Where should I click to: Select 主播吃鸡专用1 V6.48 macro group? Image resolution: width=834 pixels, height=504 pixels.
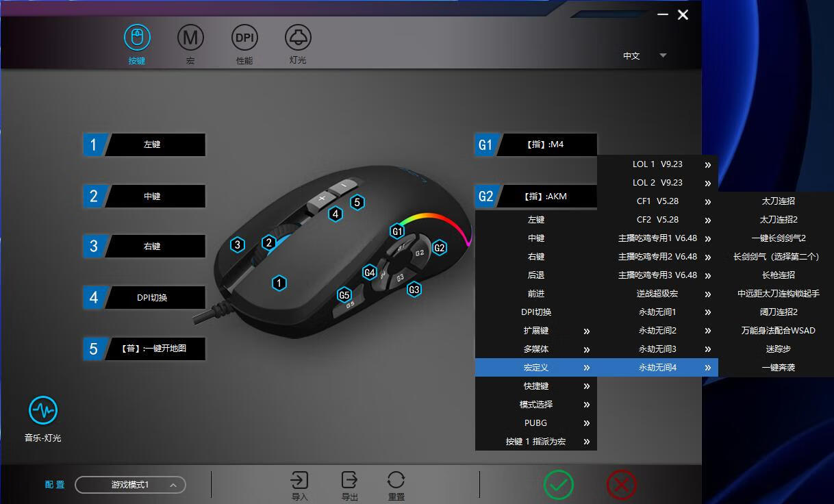pyautogui.click(x=657, y=238)
